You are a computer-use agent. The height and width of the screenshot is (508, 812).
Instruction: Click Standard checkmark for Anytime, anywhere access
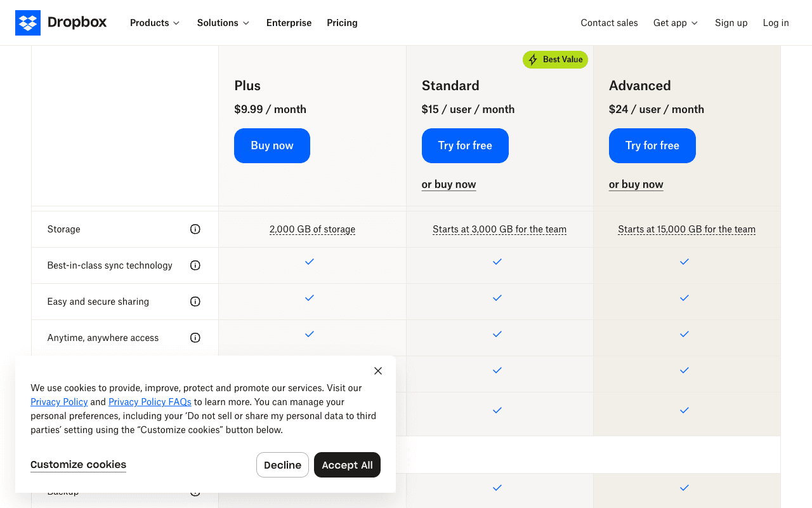497,334
